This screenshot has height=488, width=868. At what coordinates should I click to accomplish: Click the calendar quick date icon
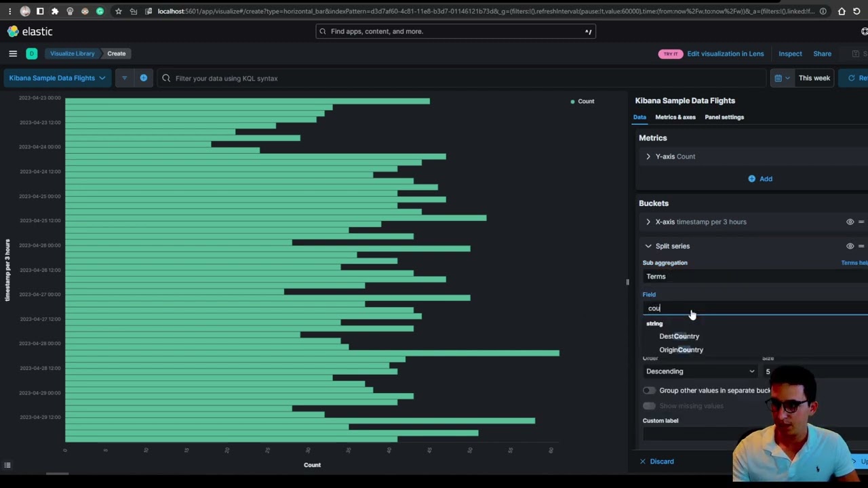778,78
